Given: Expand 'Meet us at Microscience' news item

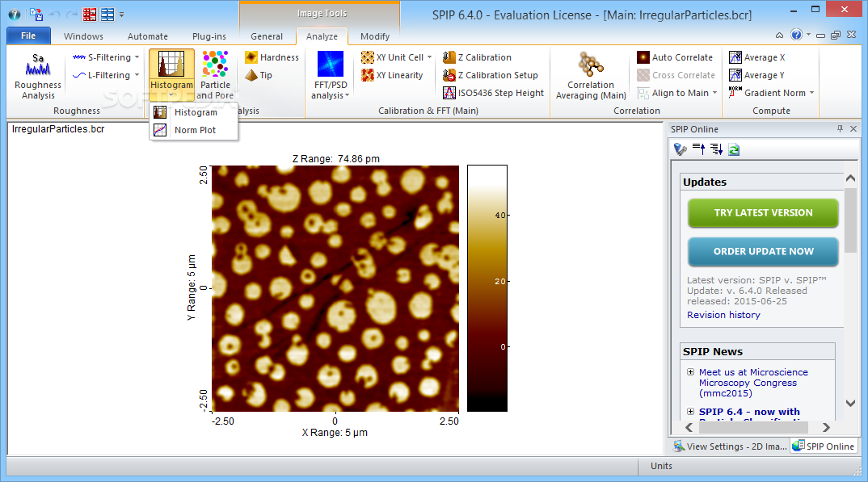Looking at the screenshot, I should pos(690,372).
